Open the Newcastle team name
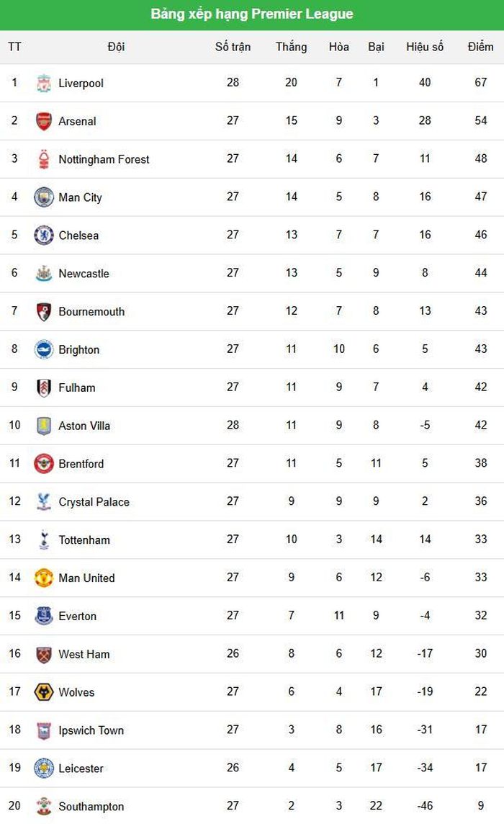The image size is (504, 824). tap(84, 273)
